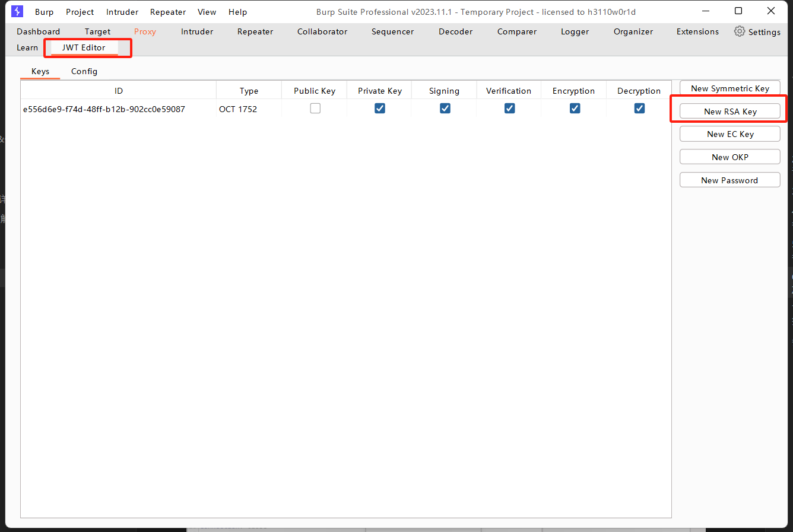Image resolution: width=793 pixels, height=532 pixels.
Task: Minimize the Burp Suite window
Action: coord(706,11)
